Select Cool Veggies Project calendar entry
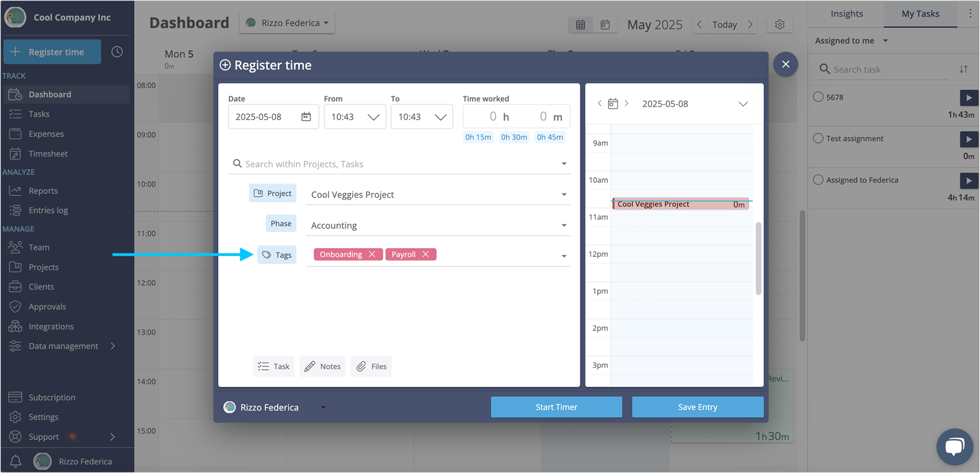 680,204
